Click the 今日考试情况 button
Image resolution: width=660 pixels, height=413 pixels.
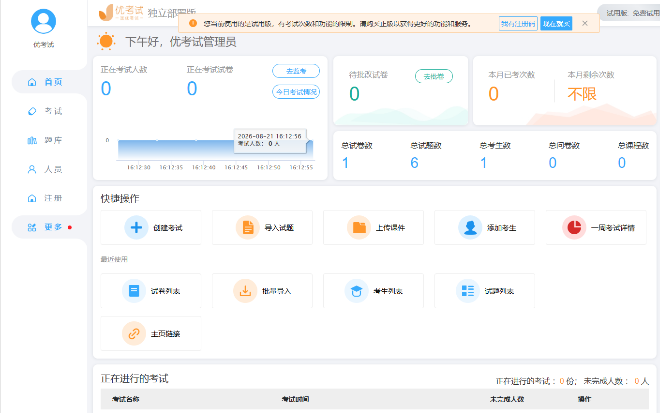(x=296, y=92)
